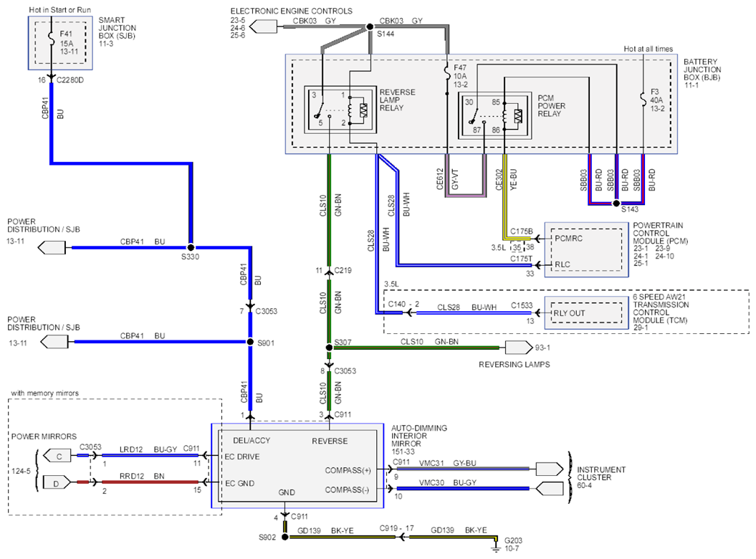
Task: Click the Reversing Lamps 93-1 arrow connector
Action: pyautogui.click(x=518, y=348)
